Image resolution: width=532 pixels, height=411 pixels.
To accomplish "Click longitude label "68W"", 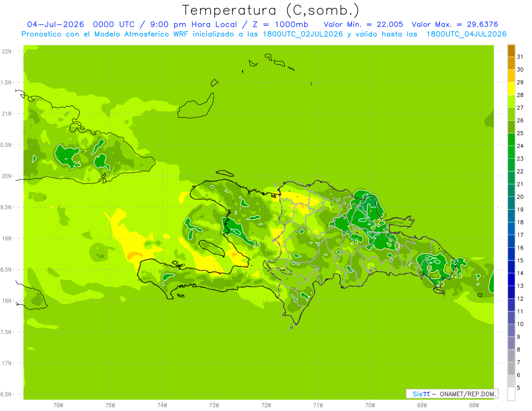I will (474, 405).
